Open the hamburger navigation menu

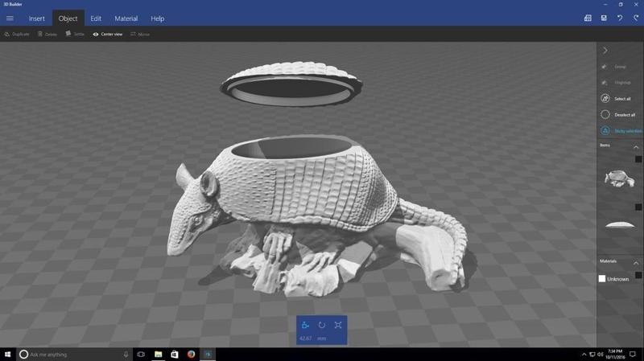pyautogui.click(x=10, y=18)
